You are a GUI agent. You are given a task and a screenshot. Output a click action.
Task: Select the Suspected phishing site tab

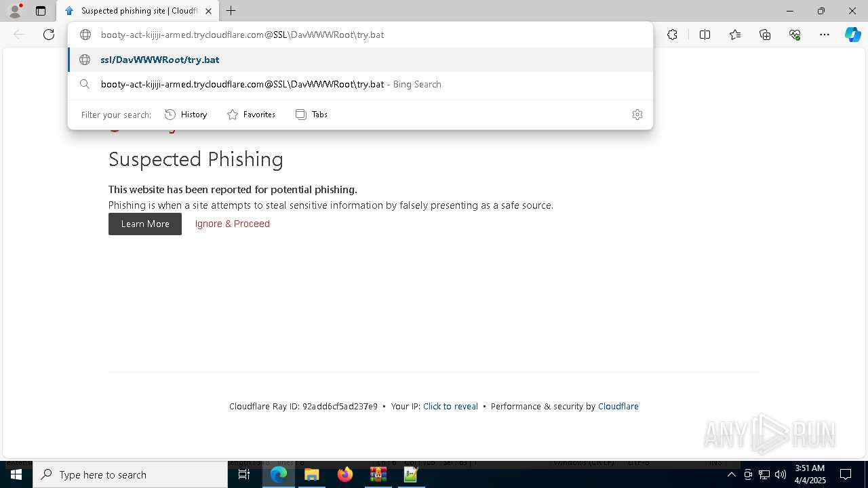[x=137, y=11]
